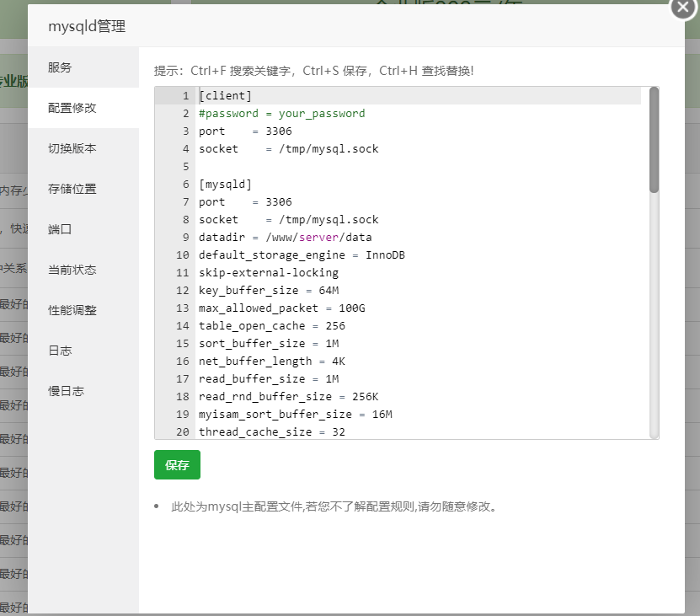Select the 配置修改 tab
Image resolution: width=700 pixels, height=616 pixels.
coord(83,108)
